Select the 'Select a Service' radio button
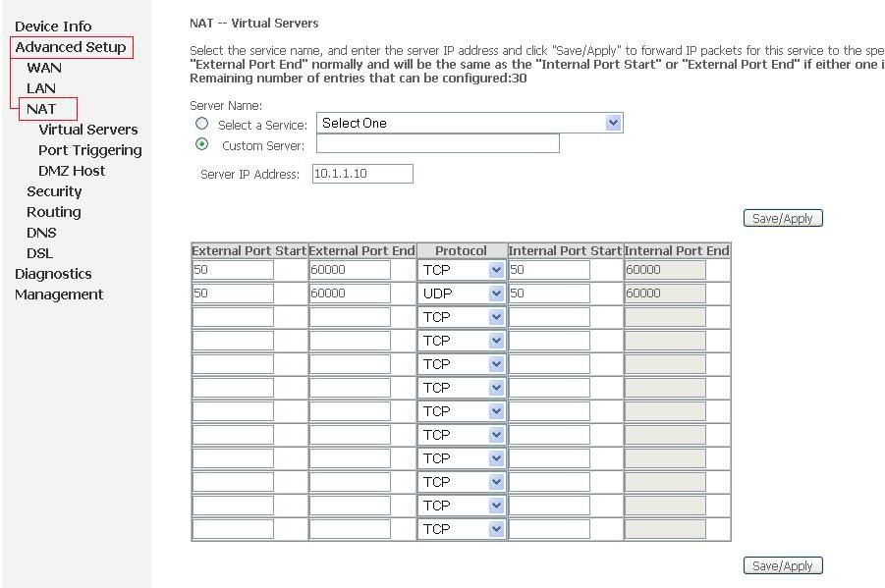Viewport: 885px width, 588px height. pyautogui.click(x=201, y=124)
